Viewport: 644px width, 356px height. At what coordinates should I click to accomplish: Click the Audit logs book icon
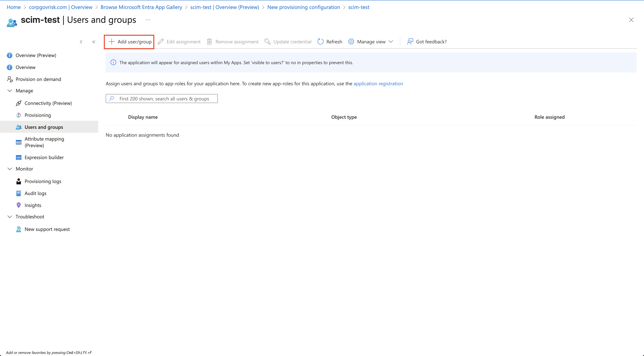18,193
